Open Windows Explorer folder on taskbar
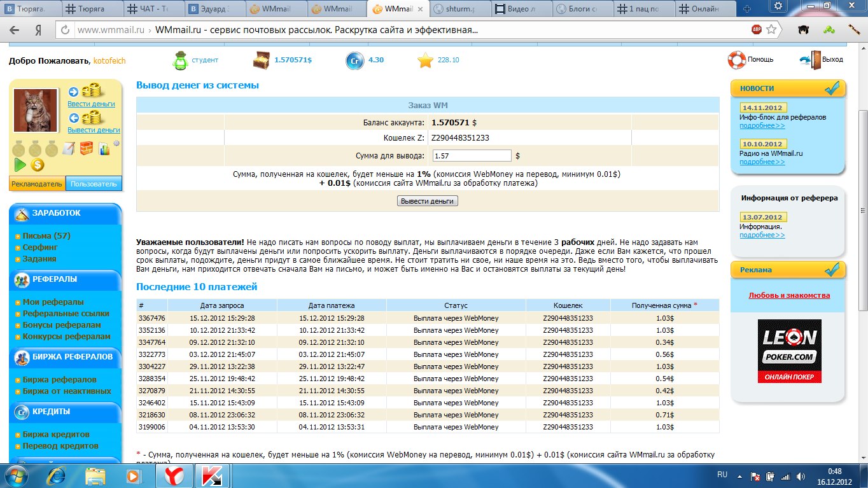 coord(95,475)
